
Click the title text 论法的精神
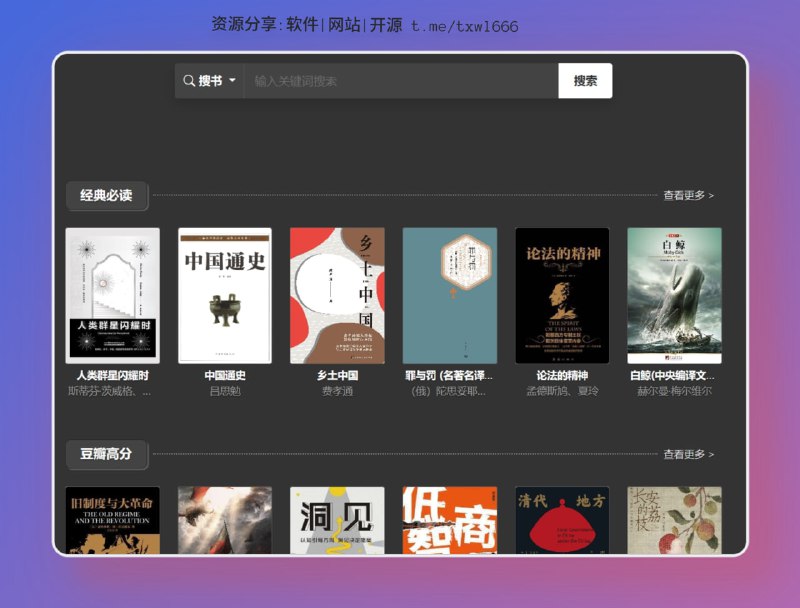click(x=562, y=376)
